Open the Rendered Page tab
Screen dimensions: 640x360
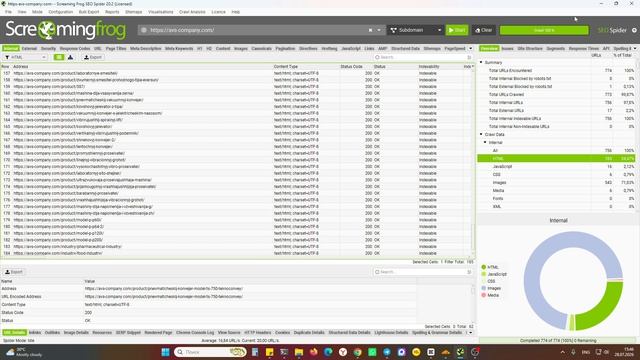(x=158, y=333)
